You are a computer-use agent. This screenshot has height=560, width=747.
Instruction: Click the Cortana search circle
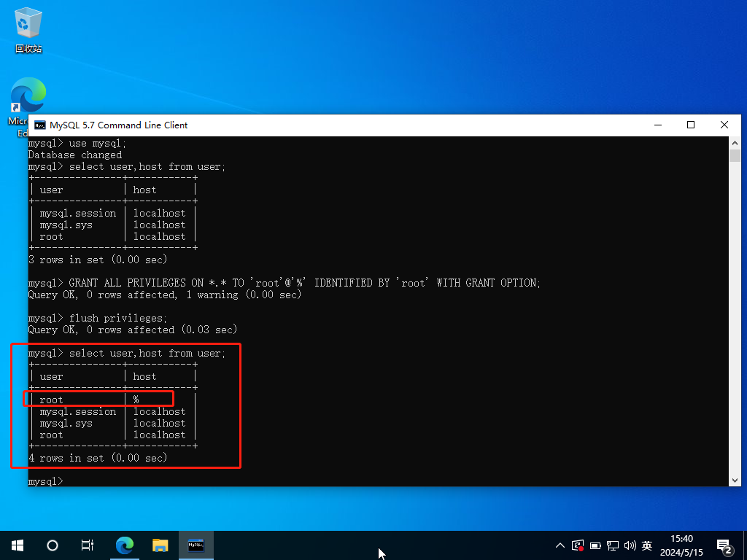[53, 545]
